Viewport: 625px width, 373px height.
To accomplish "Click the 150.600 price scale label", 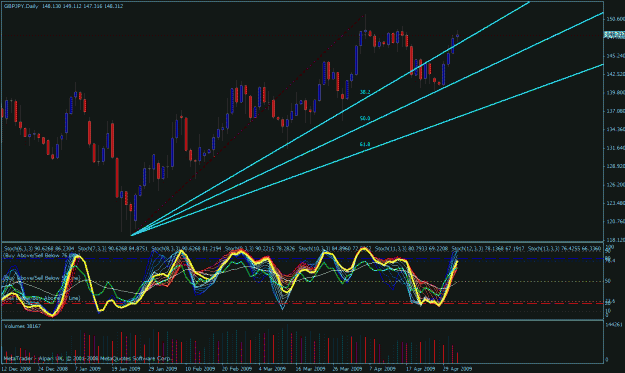I will [x=615, y=19].
